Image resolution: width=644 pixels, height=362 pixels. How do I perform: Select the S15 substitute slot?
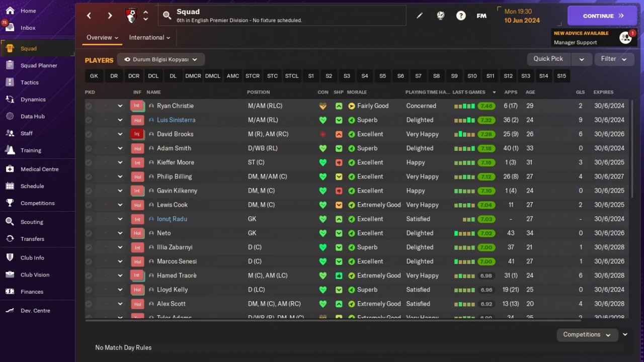(x=561, y=76)
